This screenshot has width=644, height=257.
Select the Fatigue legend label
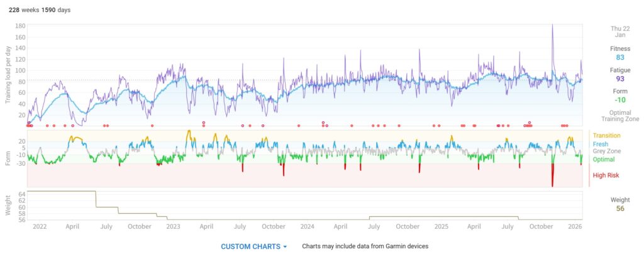(619, 70)
